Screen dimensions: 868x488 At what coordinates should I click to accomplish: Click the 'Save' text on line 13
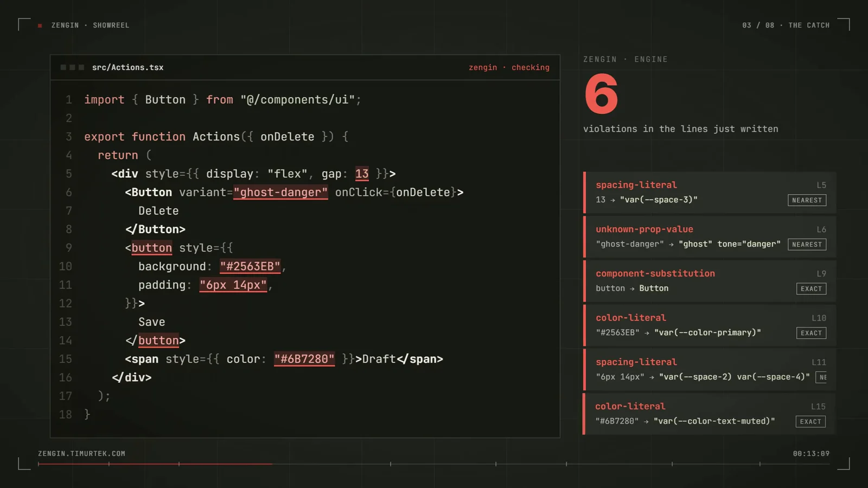151,322
